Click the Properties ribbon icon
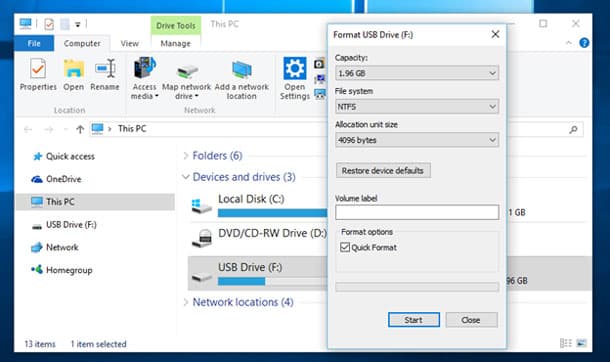The image size is (610, 362). click(x=38, y=69)
